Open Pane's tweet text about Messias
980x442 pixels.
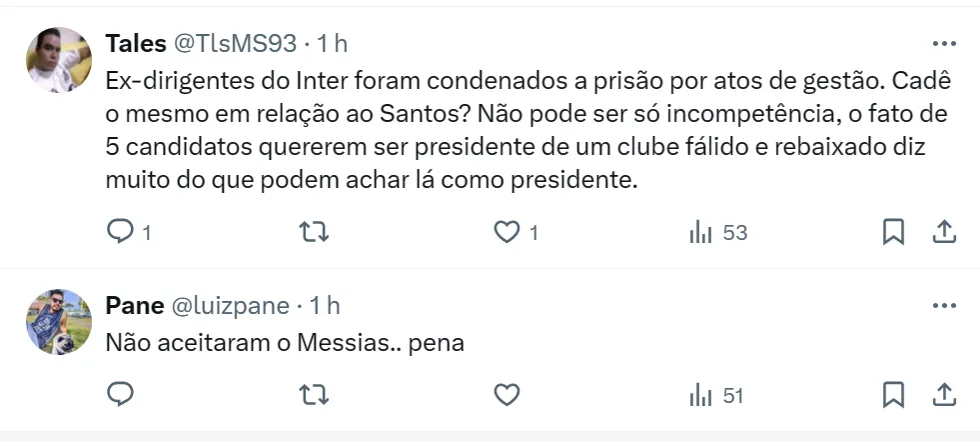pos(285,341)
